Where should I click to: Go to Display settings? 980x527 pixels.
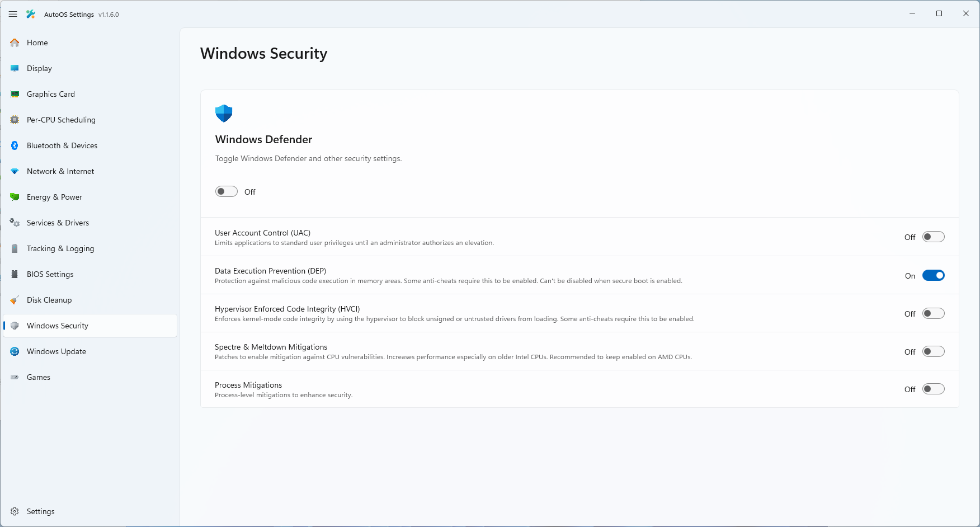[x=90, y=68]
